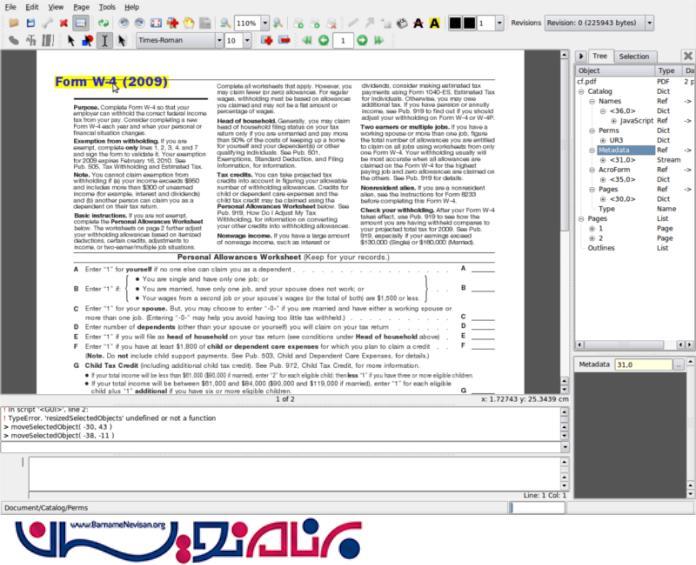Screen dimensions: 696x565
Task: Click the page number input field
Action: pos(342,40)
